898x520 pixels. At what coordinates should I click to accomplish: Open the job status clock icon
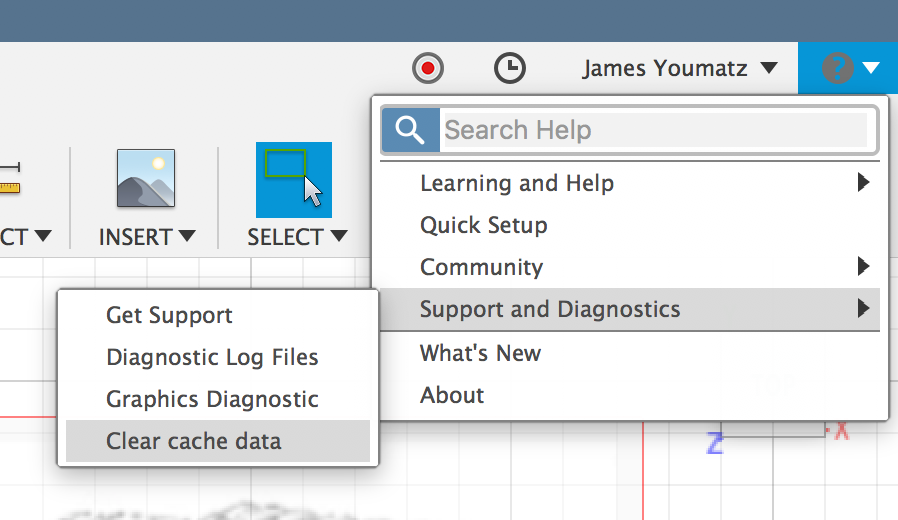(x=510, y=68)
